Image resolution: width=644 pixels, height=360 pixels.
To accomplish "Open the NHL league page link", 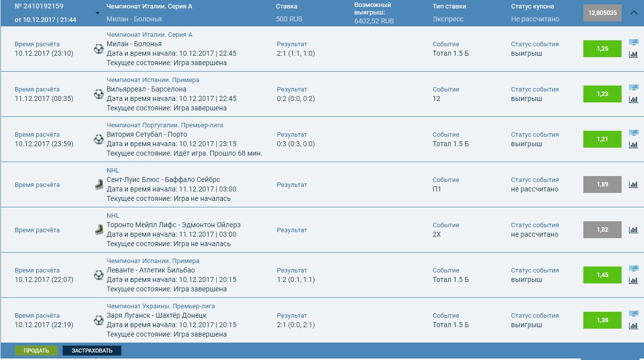I will tap(113, 170).
